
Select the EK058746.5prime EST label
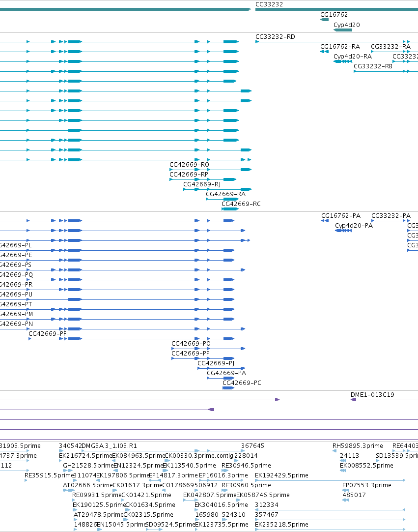263,495
